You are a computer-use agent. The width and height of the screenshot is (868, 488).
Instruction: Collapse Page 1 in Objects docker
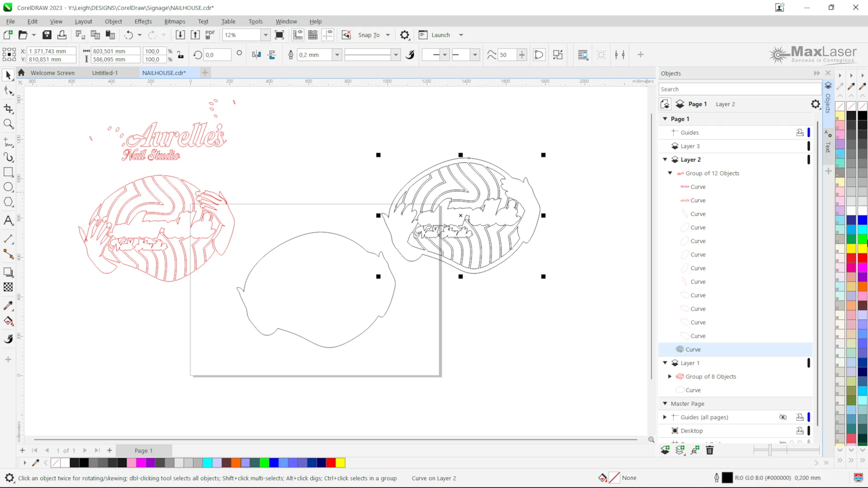pos(665,119)
